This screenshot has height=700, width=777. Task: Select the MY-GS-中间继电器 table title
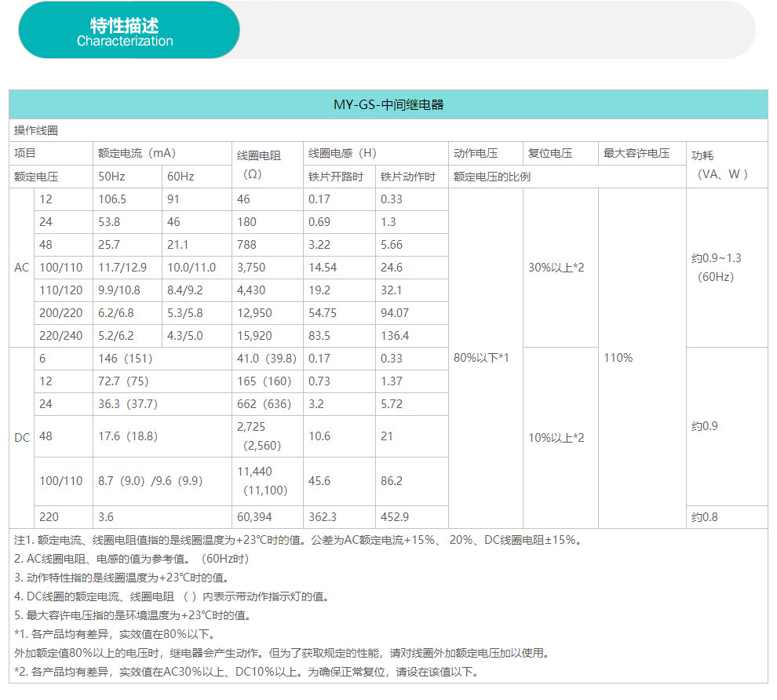tap(388, 104)
